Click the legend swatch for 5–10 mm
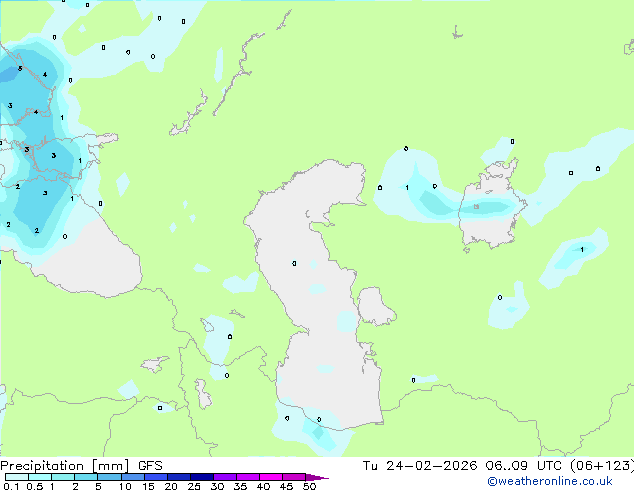Image resolution: width=634 pixels, height=490 pixels. click(109, 477)
